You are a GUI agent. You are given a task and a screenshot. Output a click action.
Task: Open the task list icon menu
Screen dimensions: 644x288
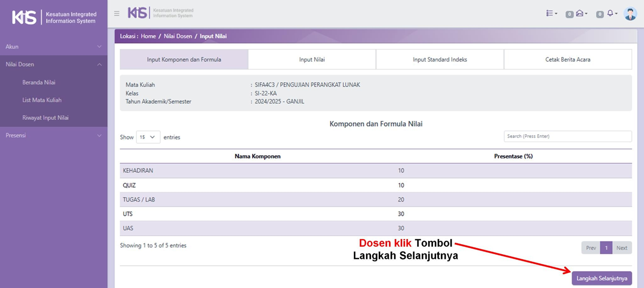click(x=551, y=14)
